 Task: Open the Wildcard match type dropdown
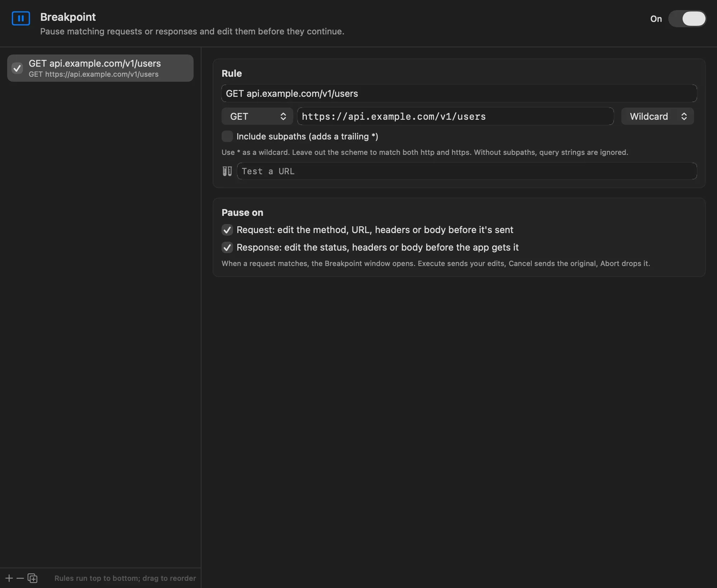click(x=657, y=116)
